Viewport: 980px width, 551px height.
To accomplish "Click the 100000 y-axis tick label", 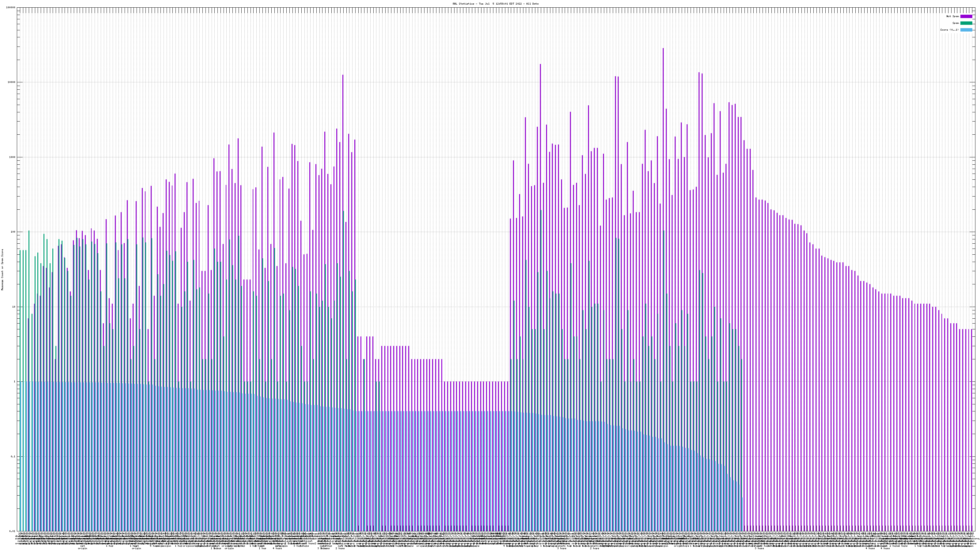I will coord(11,8).
